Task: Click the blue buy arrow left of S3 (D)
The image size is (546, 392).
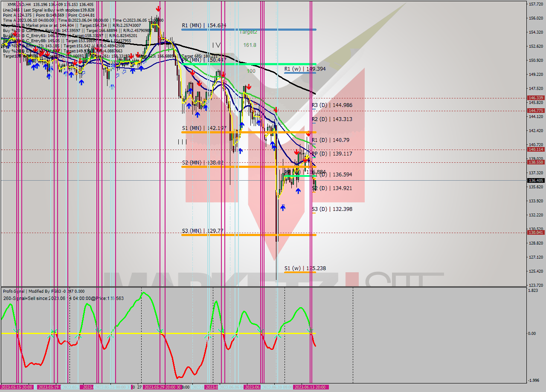Action: (x=282, y=208)
